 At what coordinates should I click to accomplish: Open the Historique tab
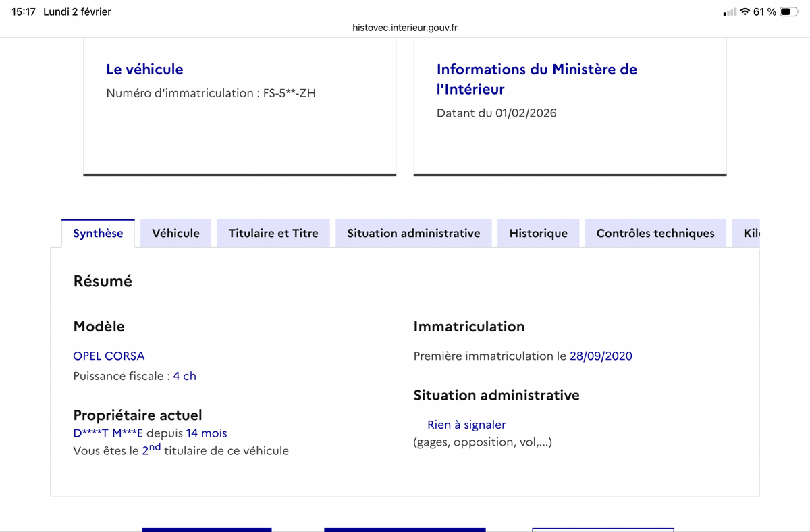coord(538,232)
